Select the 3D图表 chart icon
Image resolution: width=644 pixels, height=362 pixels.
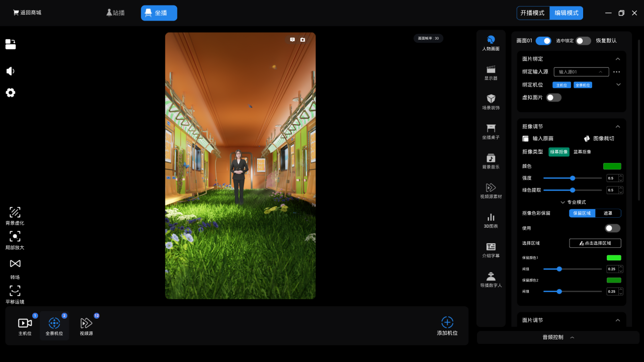491,218
